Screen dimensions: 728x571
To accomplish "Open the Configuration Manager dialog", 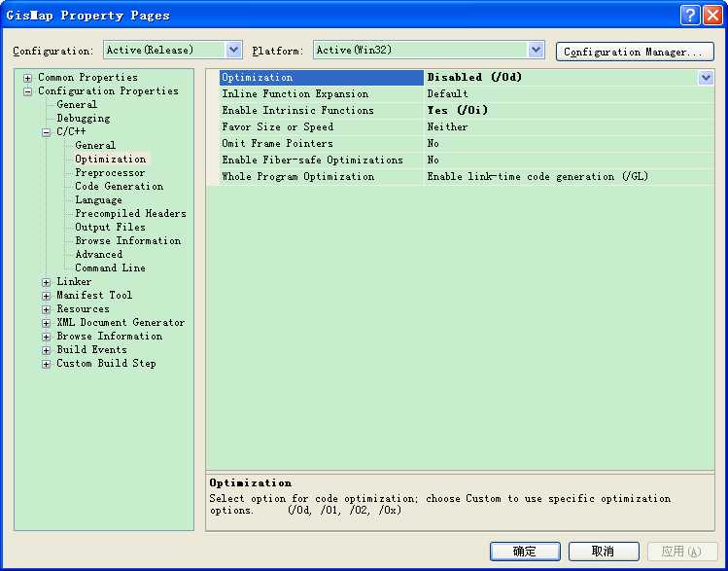I will click(635, 52).
